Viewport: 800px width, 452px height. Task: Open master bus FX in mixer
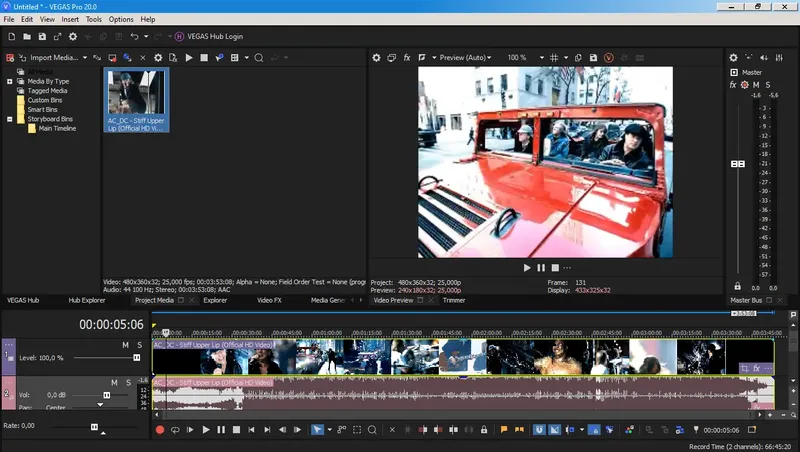coord(733,85)
